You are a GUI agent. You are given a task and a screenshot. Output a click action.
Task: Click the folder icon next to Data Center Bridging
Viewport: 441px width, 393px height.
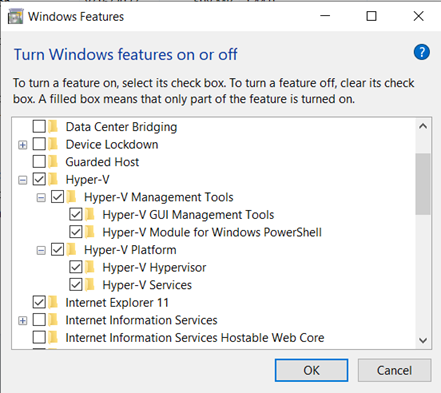(x=53, y=127)
